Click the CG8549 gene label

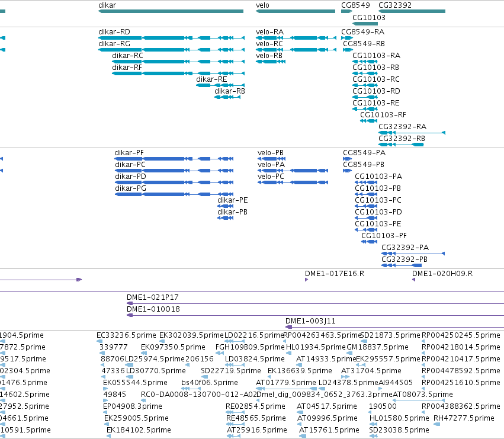tap(355, 5)
